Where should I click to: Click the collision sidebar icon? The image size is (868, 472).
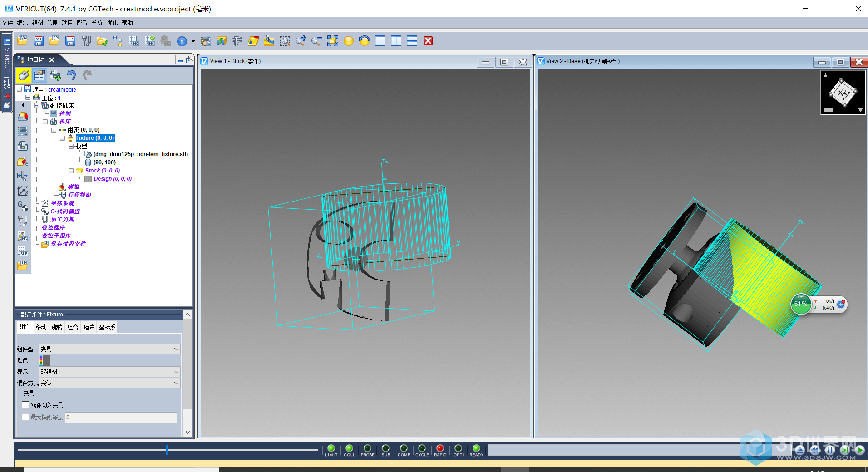tap(23, 161)
